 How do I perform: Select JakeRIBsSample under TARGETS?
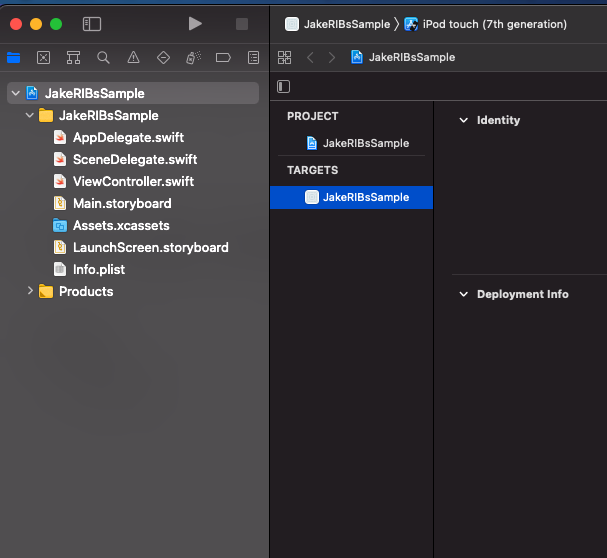[352, 197]
